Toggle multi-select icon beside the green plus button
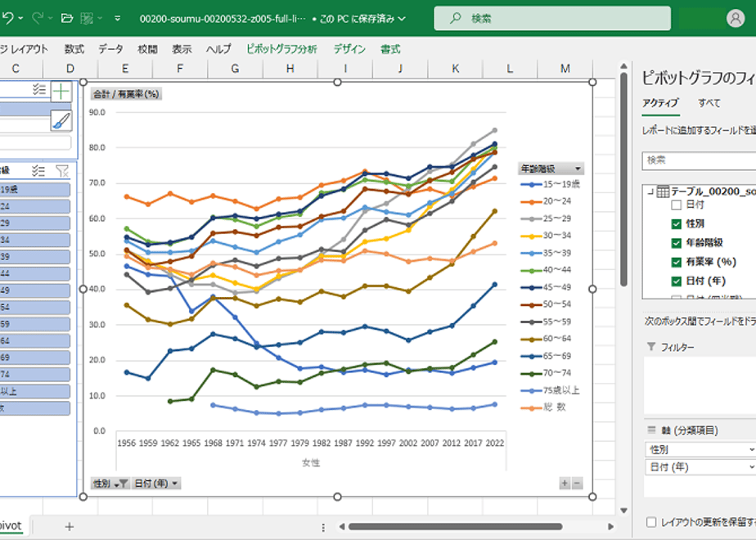The width and height of the screenshot is (756, 540). [x=39, y=89]
